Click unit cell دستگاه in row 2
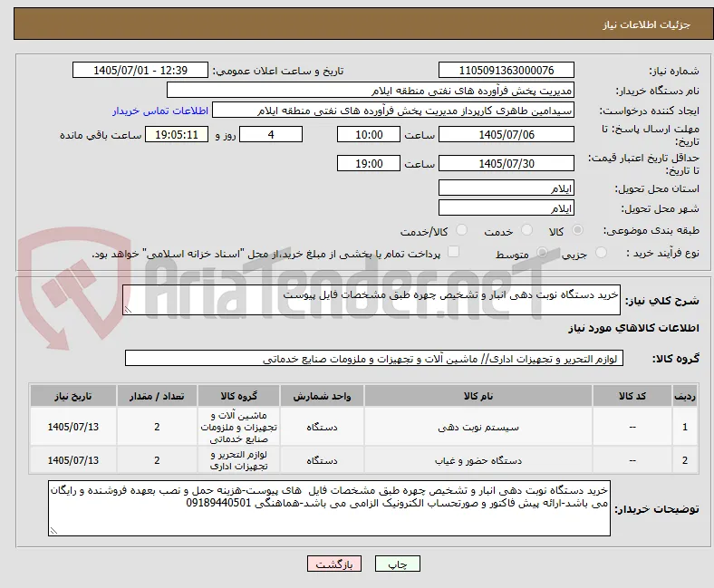This screenshot has width=714, height=588. pos(322,460)
